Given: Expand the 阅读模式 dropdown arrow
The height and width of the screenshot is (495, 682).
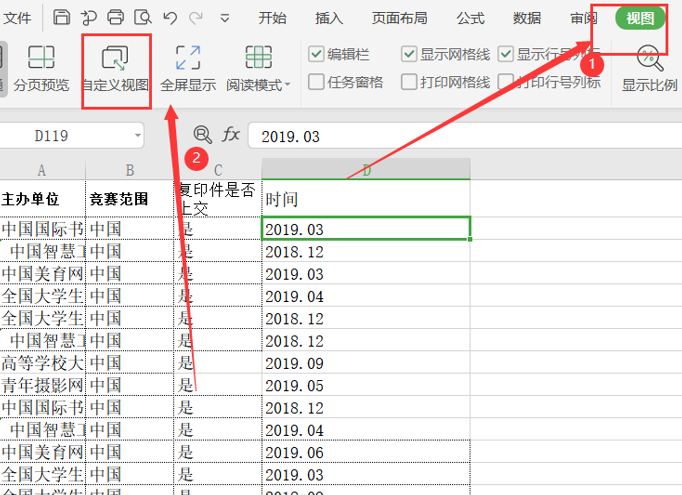Looking at the screenshot, I should [288, 85].
